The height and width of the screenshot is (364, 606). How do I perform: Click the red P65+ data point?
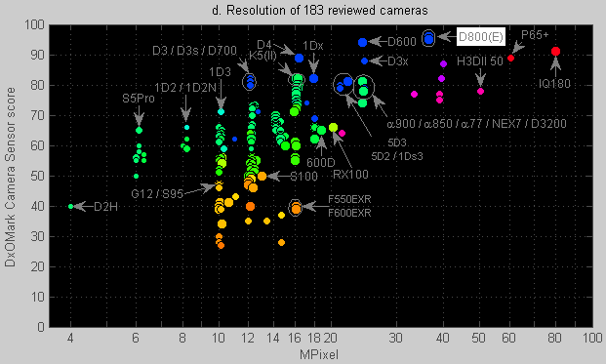[x=510, y=58]
